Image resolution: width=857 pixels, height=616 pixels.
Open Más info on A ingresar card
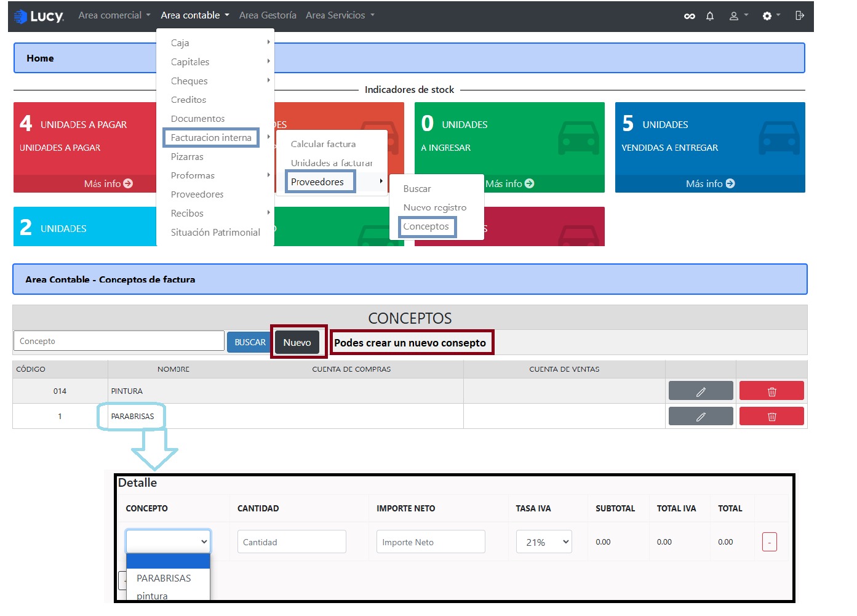pyautogui.click(x=509, y=183)
